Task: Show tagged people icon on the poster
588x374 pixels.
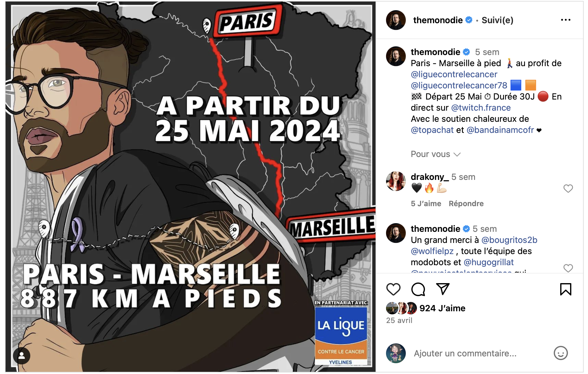Action: tap(22, 356)
